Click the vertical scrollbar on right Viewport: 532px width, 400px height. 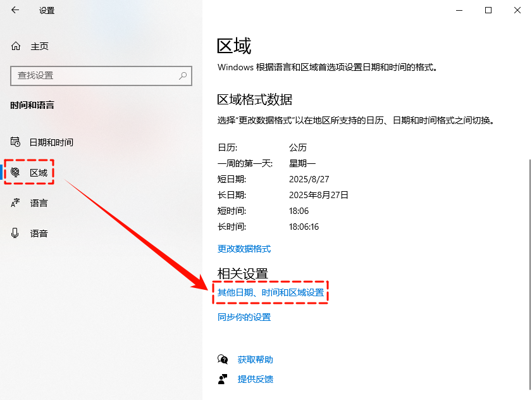(x=529, y=274)
